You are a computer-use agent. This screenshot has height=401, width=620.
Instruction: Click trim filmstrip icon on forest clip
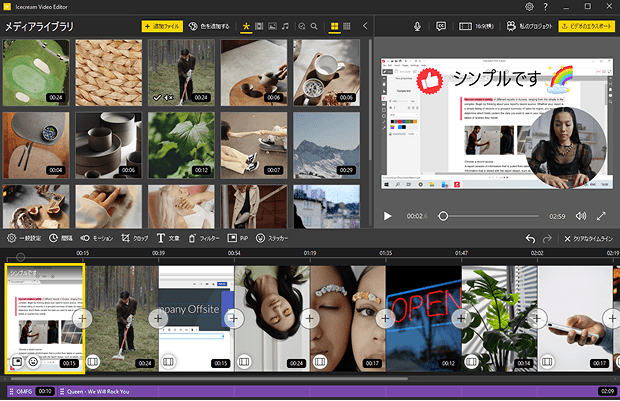[x=93, y=361]
